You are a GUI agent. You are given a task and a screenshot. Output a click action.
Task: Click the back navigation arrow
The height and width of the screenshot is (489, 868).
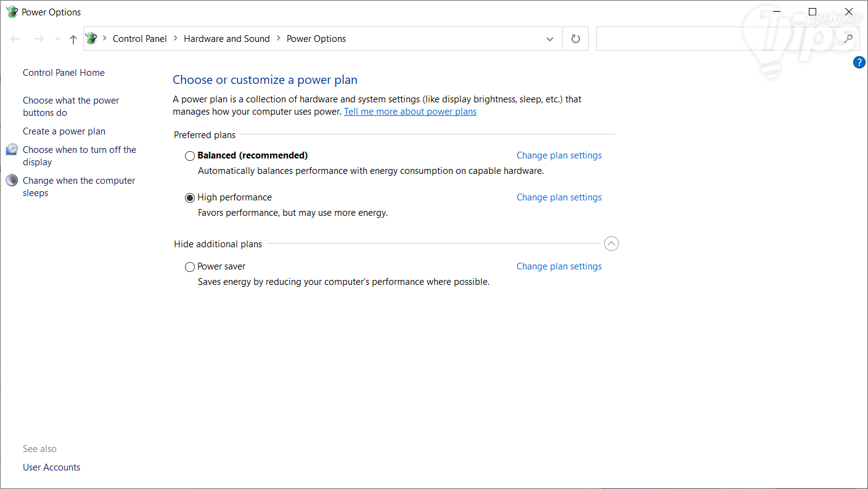click(x=15, y=39)
